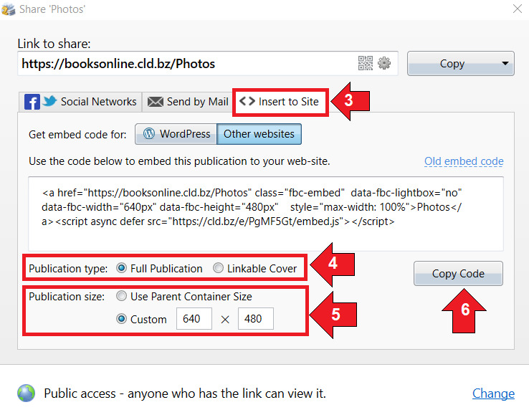Click the globe public access icon
Image resolution: width=529 pixels, height=420 pixels.
coord(27,393)
